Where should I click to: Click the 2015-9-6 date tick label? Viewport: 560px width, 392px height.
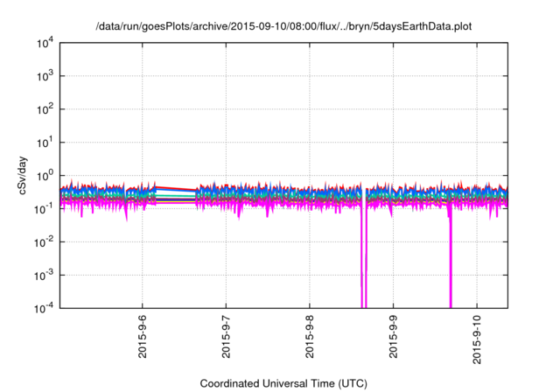(x=143, y=337)
